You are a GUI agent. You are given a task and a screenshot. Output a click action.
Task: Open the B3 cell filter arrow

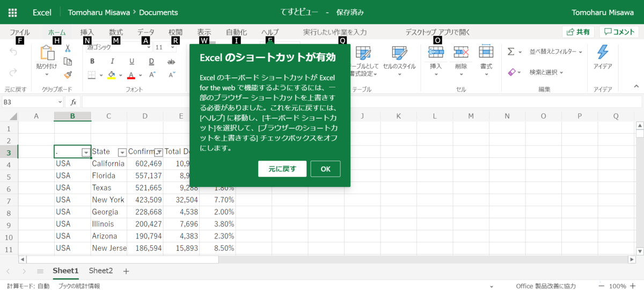click(x=86, y=153)
